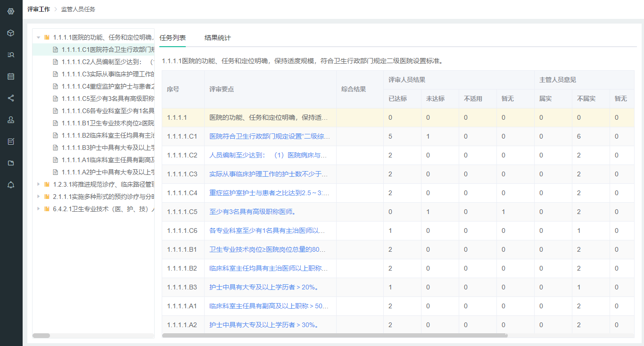Open link 实际从事临床护理工作的护士数 in the table
Image resolution: width=644 pixels, height=346 pixels.
pyautogui.click(x=269, y=174)
